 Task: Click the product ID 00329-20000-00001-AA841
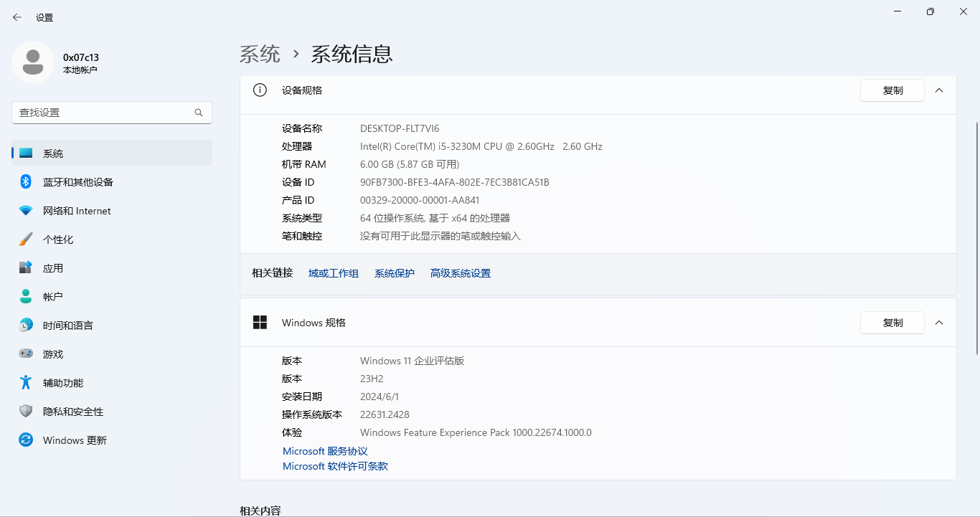(420, 200)
